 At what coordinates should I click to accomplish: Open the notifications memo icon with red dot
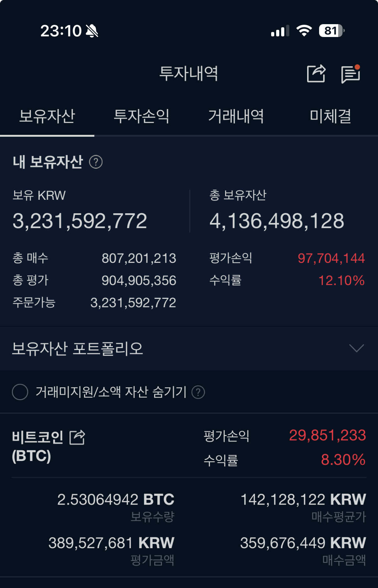[x=351, y=73]
